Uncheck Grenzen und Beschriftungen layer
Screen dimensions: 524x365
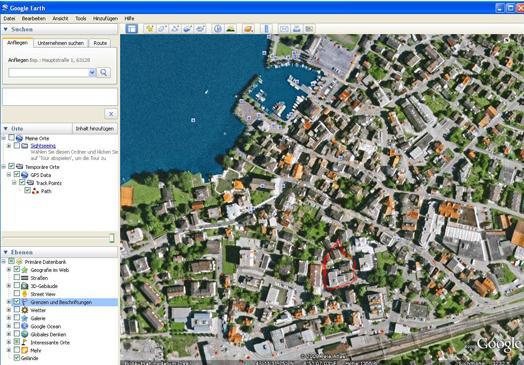(x=17, y=302)
